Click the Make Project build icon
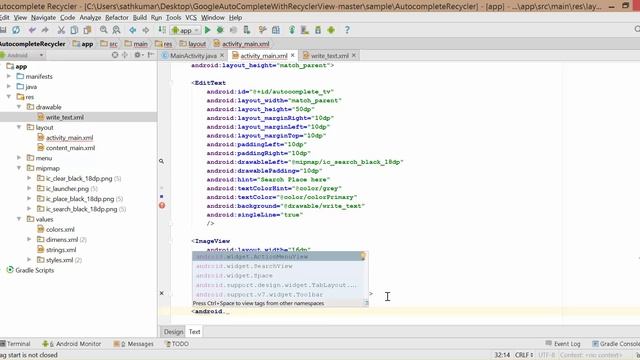 (x=162, y=30)
